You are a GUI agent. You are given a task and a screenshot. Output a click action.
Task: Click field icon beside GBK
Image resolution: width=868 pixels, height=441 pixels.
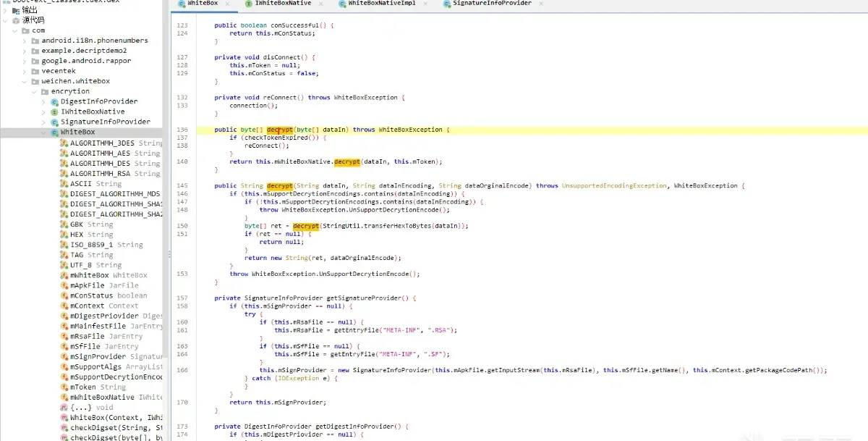point(64,224)
